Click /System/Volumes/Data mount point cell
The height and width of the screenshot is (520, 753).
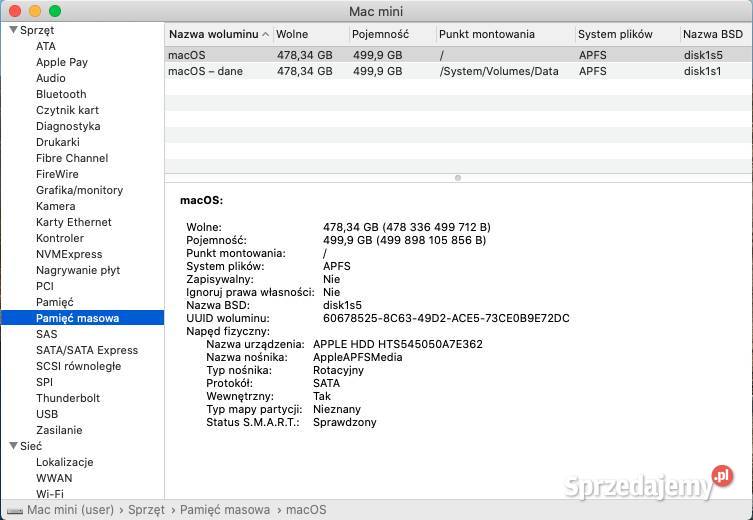499,71
